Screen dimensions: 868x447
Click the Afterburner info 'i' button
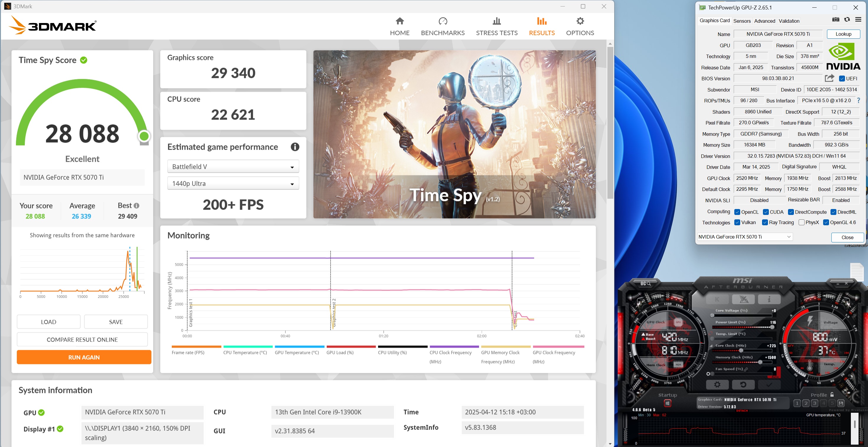pos(769,299)
